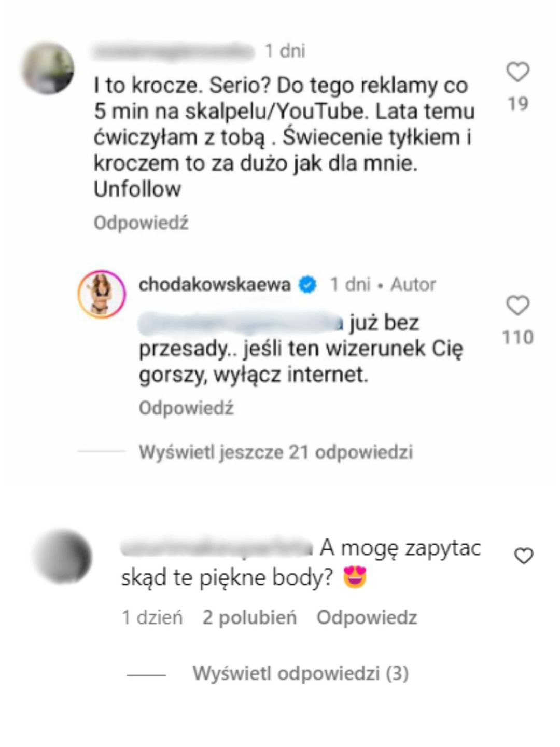Open the blurred avatar beside 'A mogę zapytac'
560x747 pixels.
62,557
